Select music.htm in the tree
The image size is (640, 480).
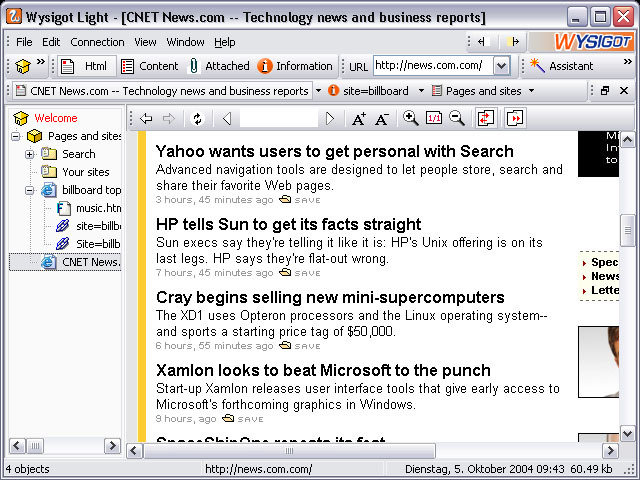tap(98, 208)
